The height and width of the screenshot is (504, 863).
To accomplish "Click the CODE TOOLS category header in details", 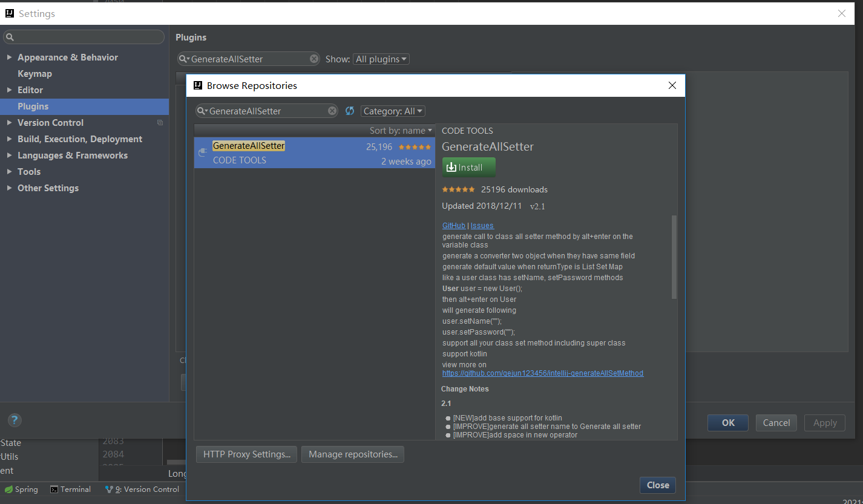I will [x=467, y=131].
